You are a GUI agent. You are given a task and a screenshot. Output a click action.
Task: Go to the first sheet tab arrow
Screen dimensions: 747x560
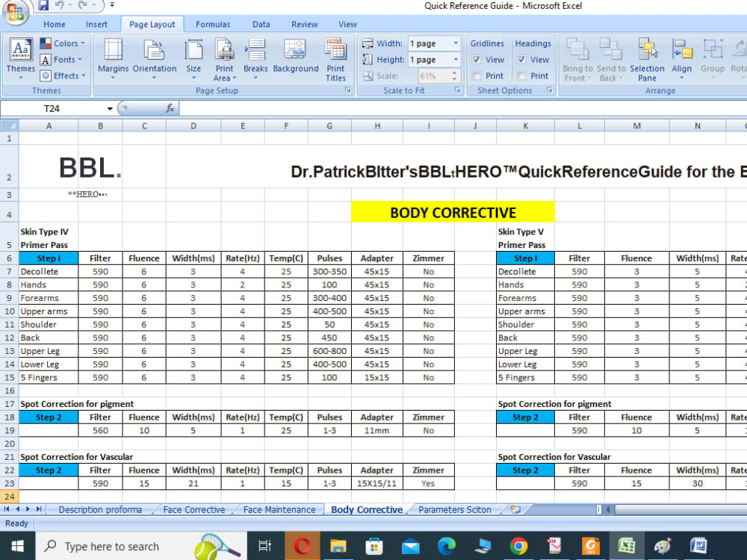[x=7, y=509]
